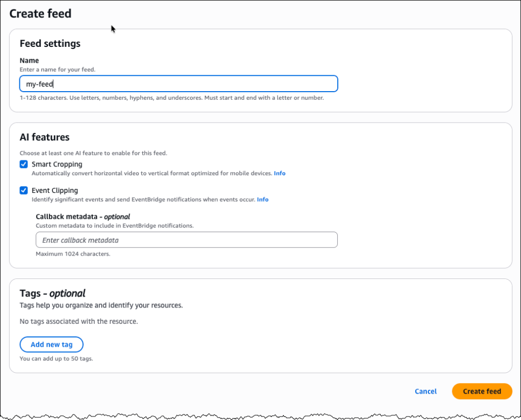Screen dimensions: 521x420
Task: Click the Cancel link
Action: click(x=425, y=391)
